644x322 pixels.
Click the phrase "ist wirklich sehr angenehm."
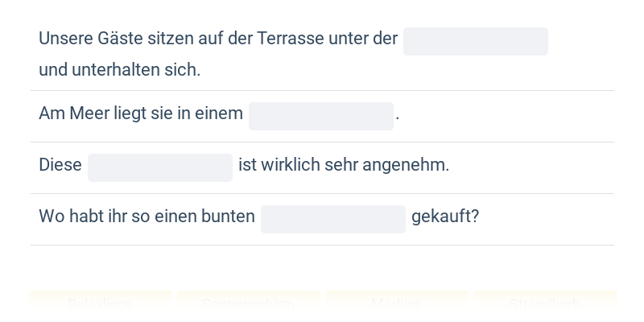point(344,165)
